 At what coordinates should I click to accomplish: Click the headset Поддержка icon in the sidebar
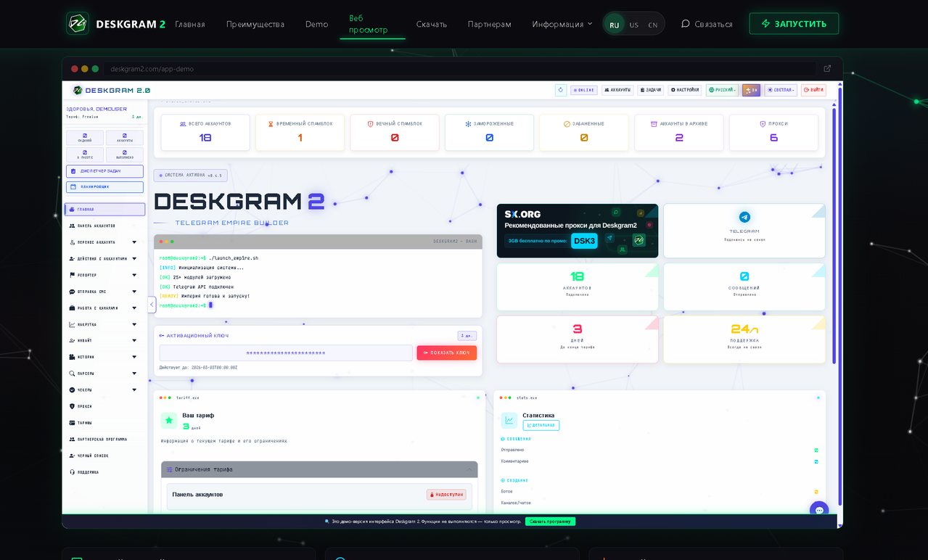[71, 472]
